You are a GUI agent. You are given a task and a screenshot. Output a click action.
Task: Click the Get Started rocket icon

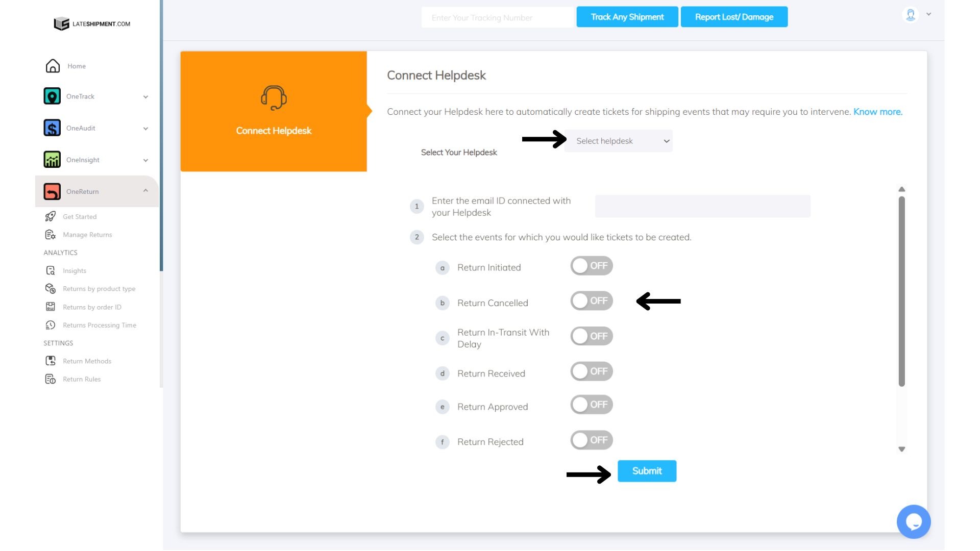pyautogui.click(x=50, y=216)
